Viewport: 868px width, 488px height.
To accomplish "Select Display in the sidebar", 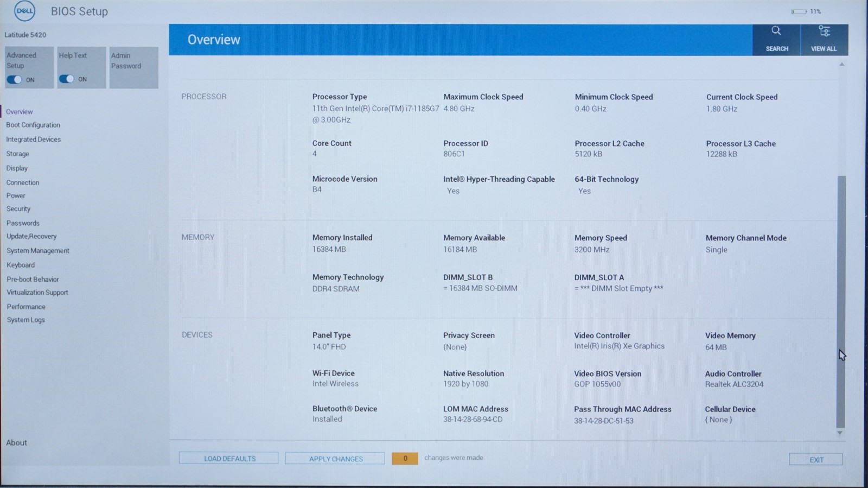I will click(x=17, y=168).
